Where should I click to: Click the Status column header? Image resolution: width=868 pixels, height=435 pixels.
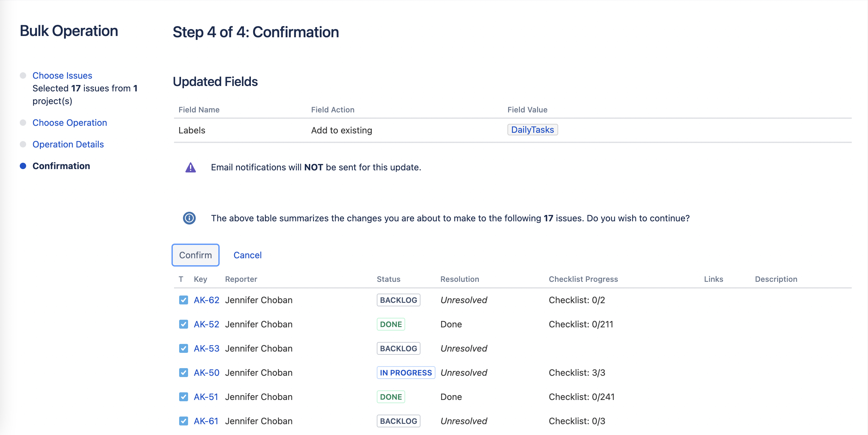coord(388,279)
